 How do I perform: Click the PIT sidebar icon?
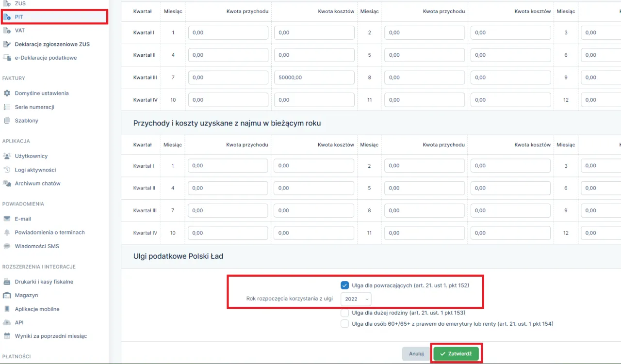click(x=7, y=17)
